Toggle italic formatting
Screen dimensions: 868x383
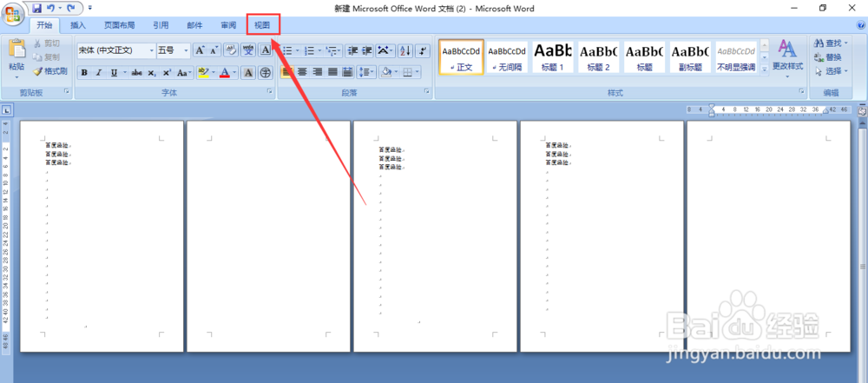(99, 73)
